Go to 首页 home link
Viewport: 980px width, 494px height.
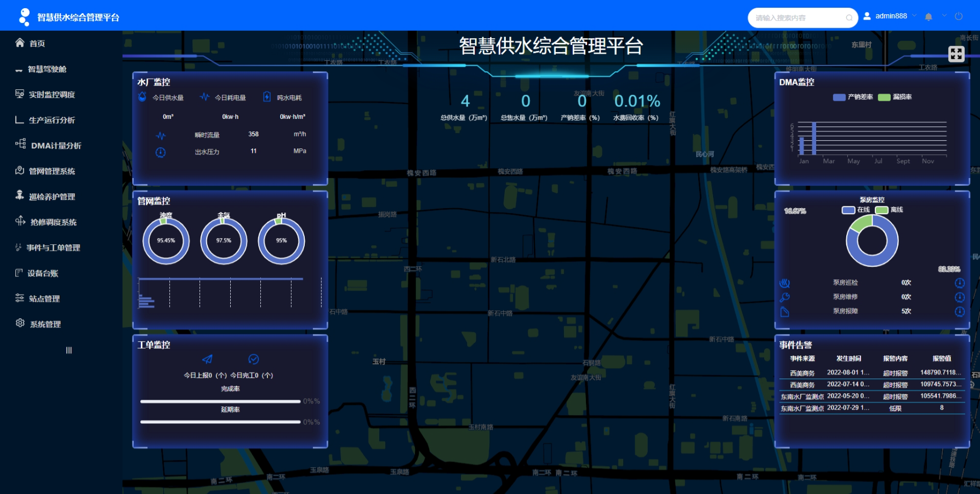point(37,43)
